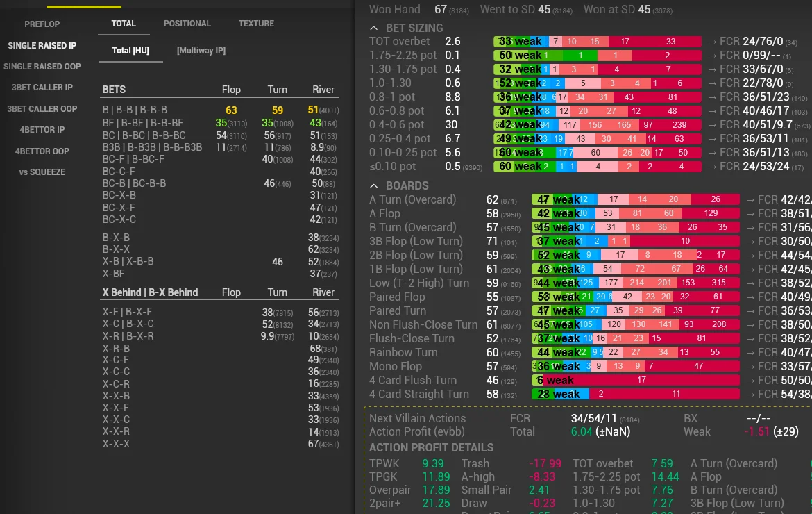Select the TOTAL tab
The image size is (812, 514).
pos(124,24)
